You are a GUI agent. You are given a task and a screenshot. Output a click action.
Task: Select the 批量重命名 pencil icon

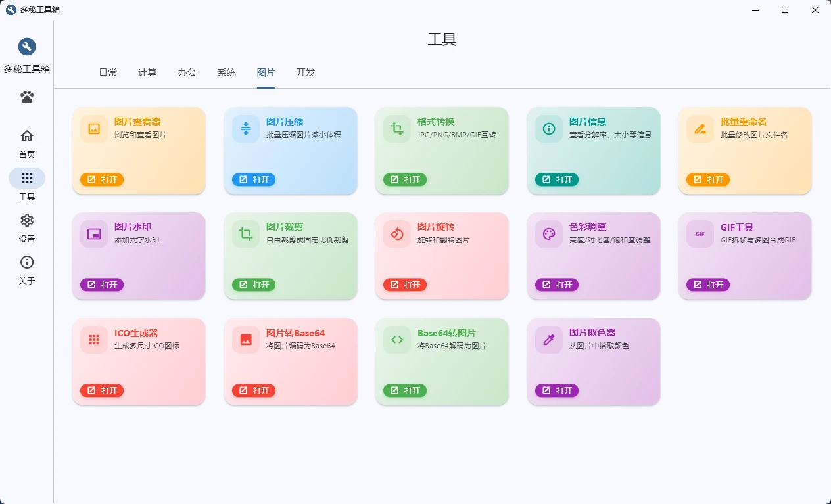(x=699, y=129)
